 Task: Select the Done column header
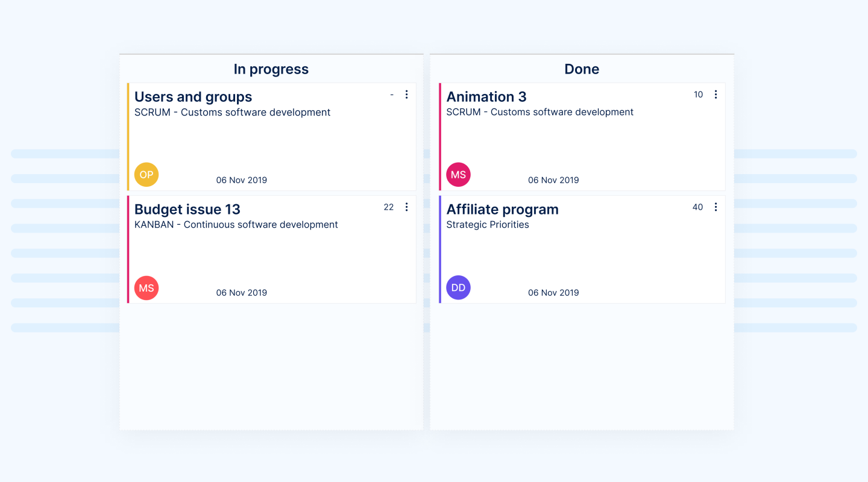point(582,69)
